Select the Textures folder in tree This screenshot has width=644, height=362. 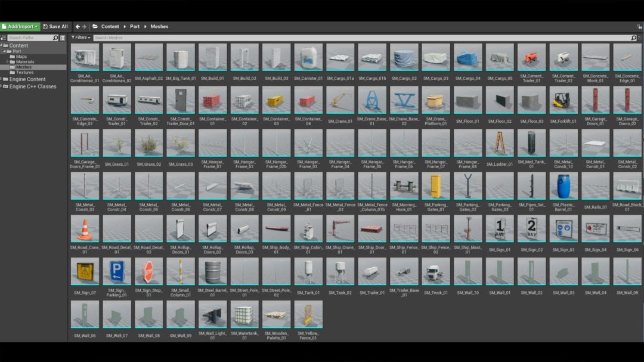24,73
